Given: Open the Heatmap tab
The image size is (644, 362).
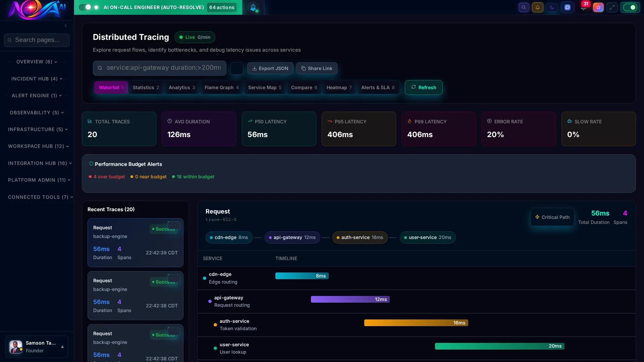Looking at the screenshot, I should (339, 87).
